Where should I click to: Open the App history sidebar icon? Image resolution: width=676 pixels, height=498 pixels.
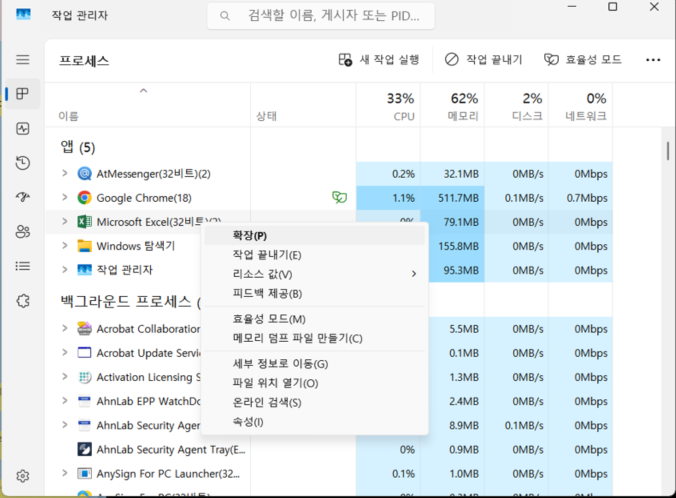tap(23, 163)
